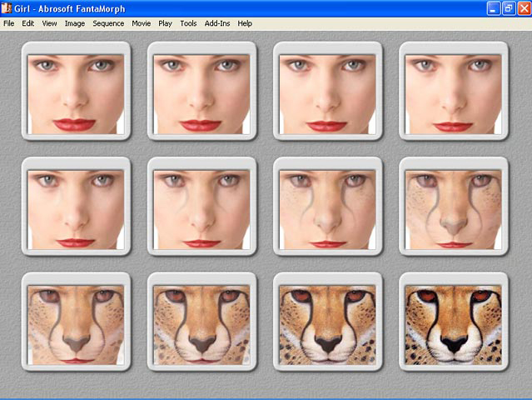Select the fifth frame starting the middle row
Viewport: 532px width, 400px height.
click(76, 207)
